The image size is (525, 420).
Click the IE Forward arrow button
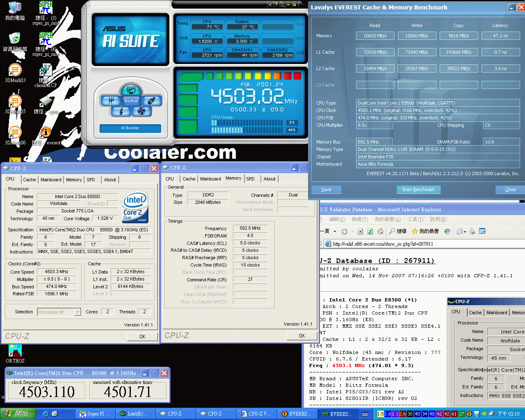(x=344, y=231)
